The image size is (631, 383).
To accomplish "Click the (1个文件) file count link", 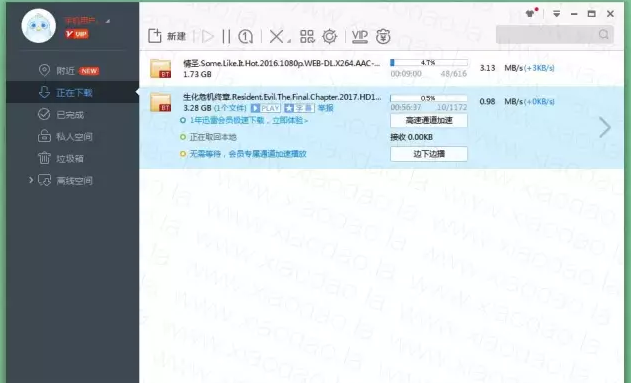I will pyautogui.click(x=230, y=108).
